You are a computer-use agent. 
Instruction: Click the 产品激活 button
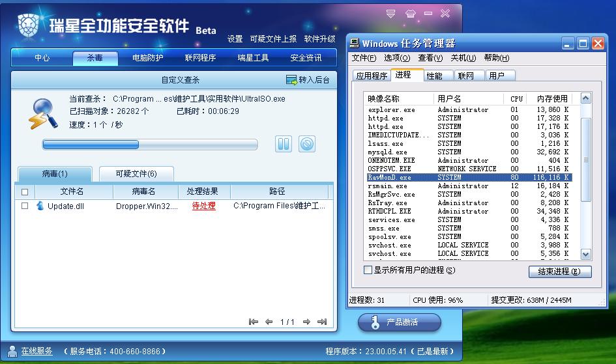click(400, 322)
